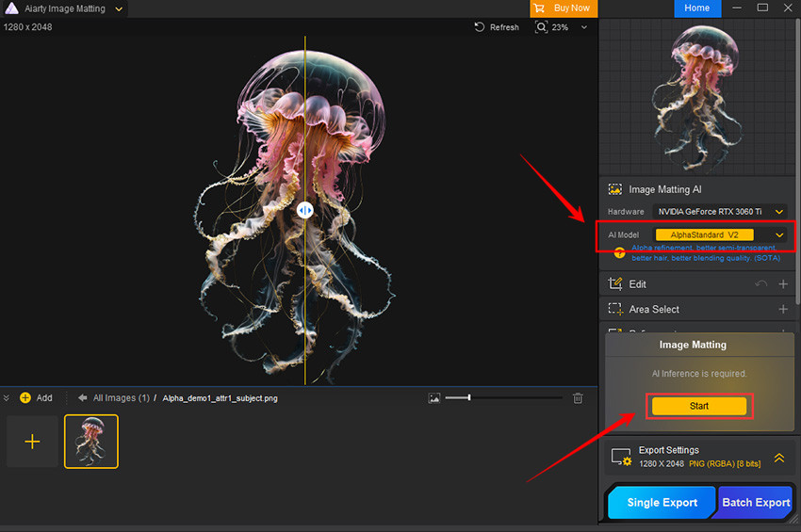Click the Refresh icon above the canvas
This screenshot has width=801, height=532.
(480, 27)
